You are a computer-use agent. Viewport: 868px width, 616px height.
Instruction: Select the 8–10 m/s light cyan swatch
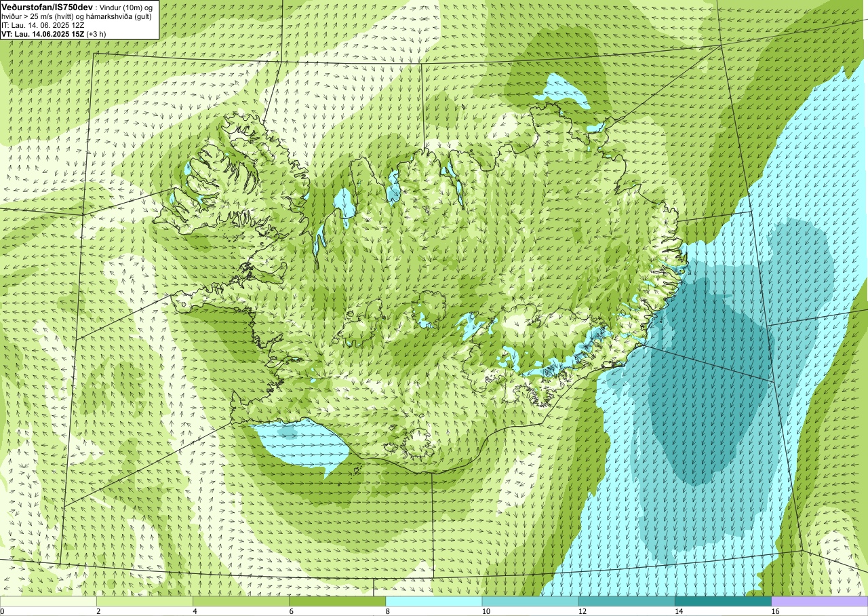coord(434,601)
